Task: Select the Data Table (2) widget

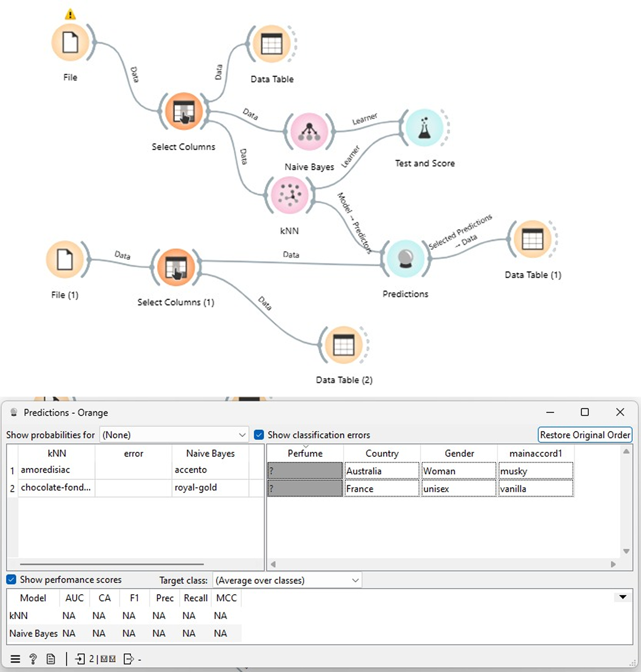Action: 343,345
